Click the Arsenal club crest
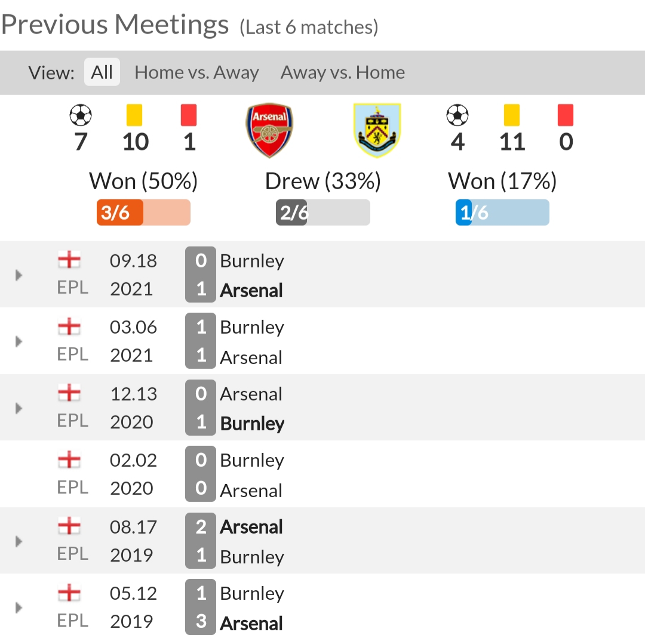The width and height of the screenshot is (645, 644). point(269,130)
